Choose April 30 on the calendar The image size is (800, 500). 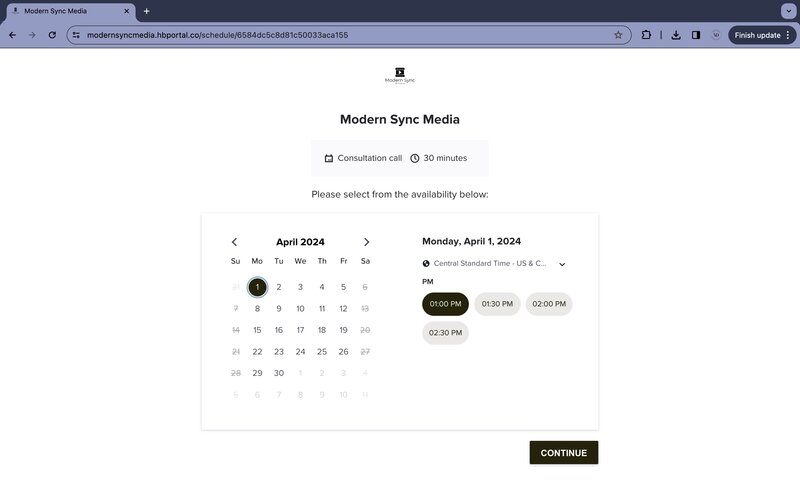pos(279,373)
